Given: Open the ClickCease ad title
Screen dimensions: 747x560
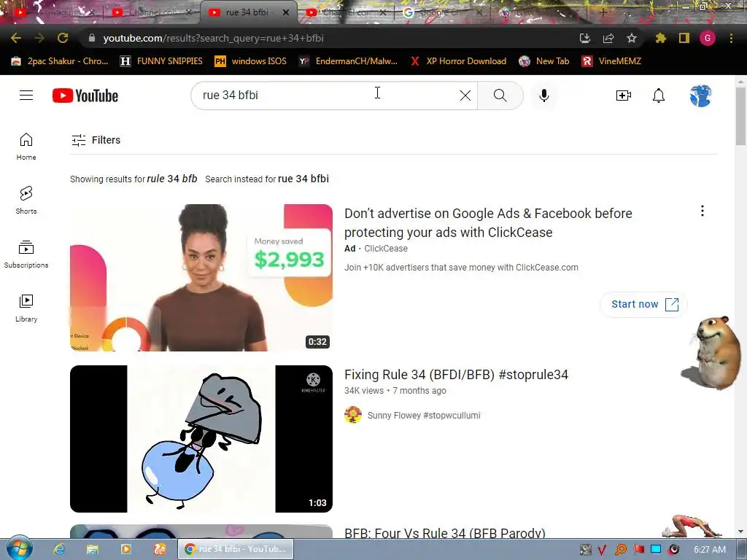Looking at the screenshot, I should [x=488, y=222].
